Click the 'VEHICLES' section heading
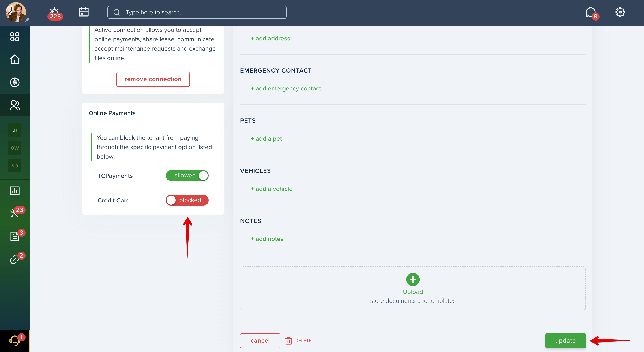This screenshot has height=352, width=644. click(255, 171)
